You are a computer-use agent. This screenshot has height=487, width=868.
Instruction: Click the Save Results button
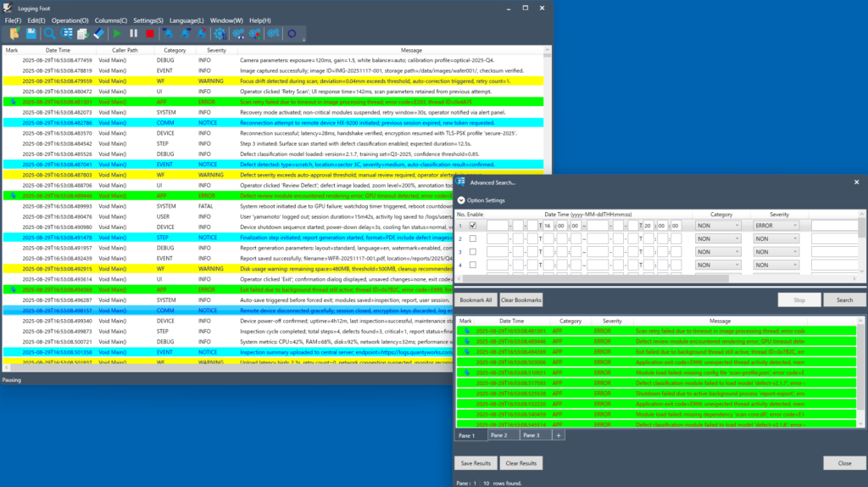476,463
